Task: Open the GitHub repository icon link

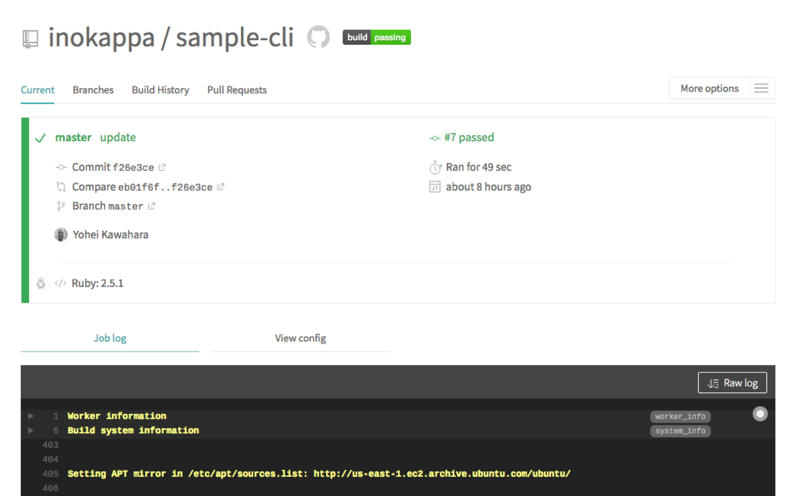Action: [x=318, y=37]
